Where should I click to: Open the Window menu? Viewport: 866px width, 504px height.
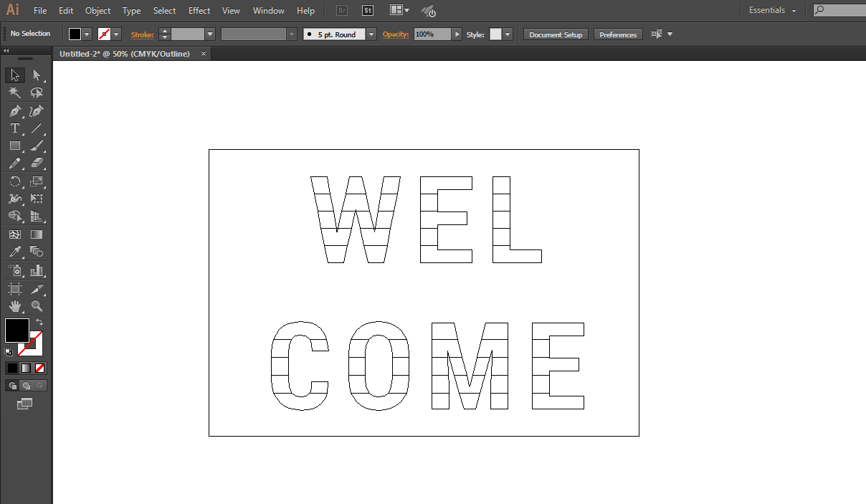(269, 11)
